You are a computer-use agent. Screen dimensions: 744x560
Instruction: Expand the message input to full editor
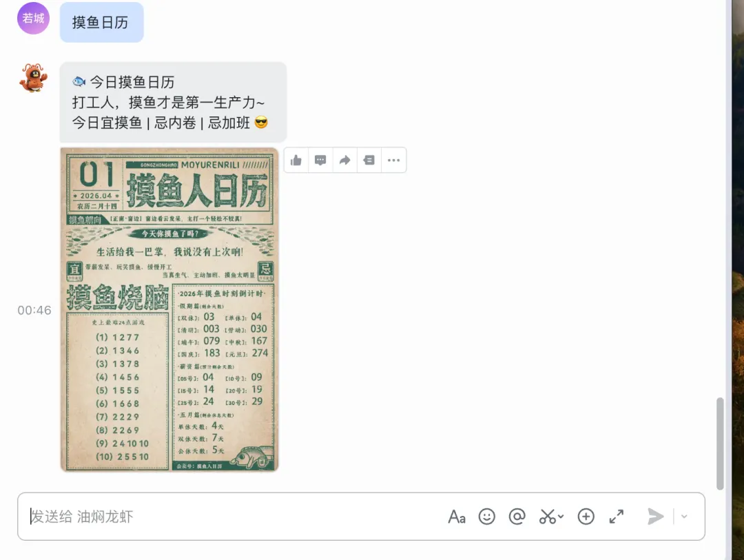click(617, 517)
